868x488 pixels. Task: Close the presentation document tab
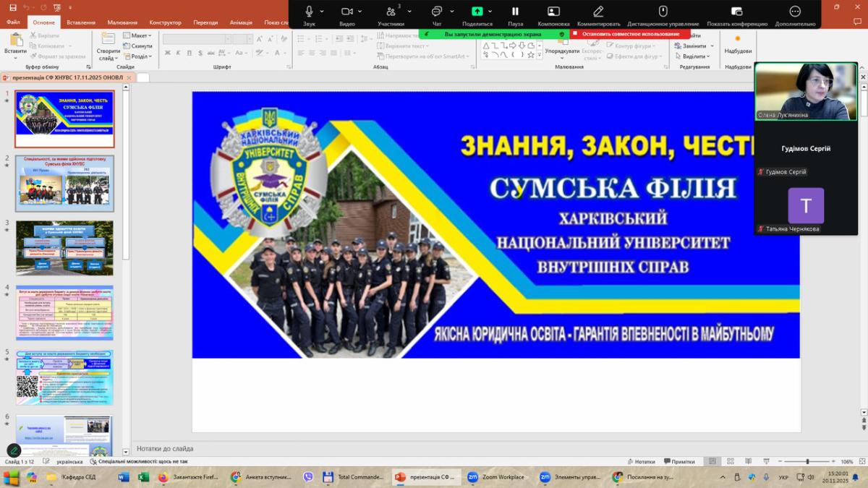tap(129, 77)
